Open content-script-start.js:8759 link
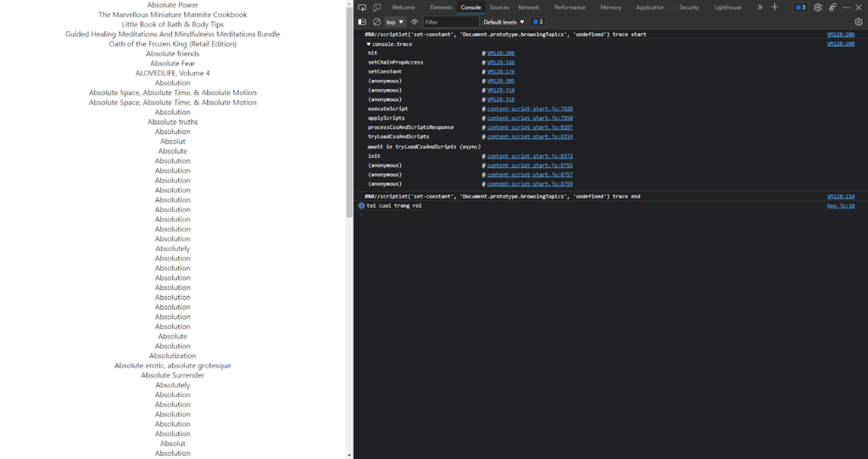868x459 pixels. 530,184
